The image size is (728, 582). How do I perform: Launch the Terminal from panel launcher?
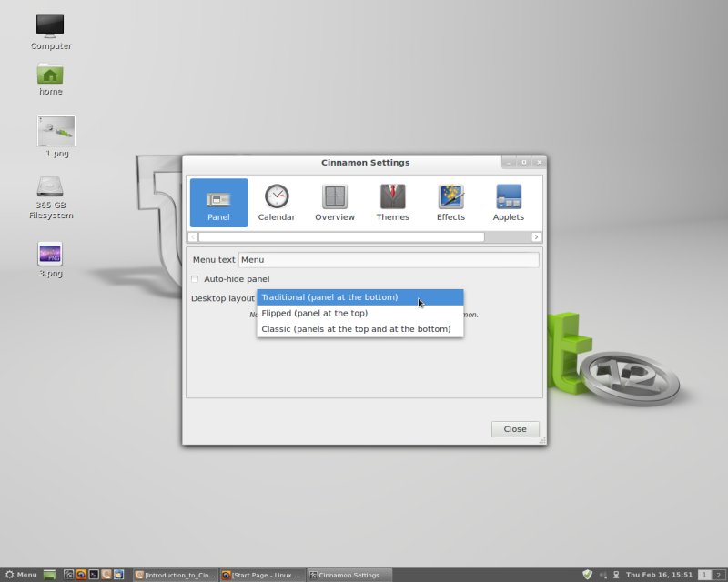pos(94,575)
